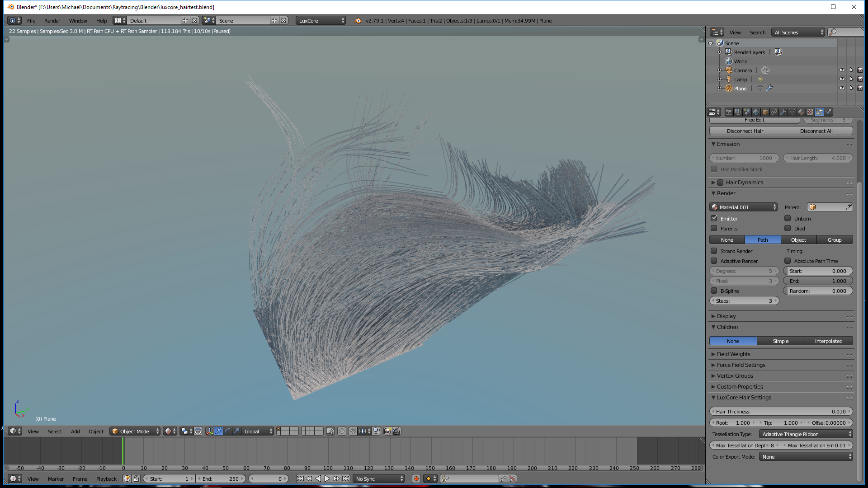This screenshot has height=488, width=868.
Task: Expand the Plane item in the outliner
Action: [719, 88]
